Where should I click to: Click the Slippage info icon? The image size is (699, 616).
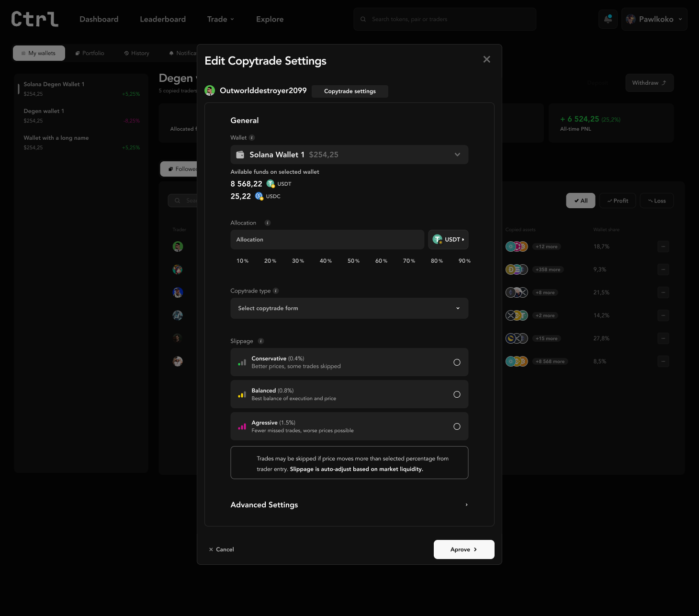(261, 341)
